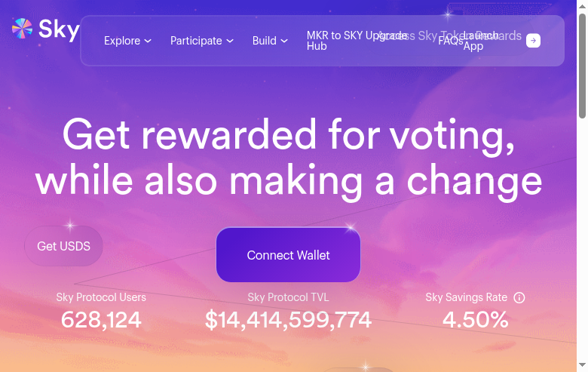Expand the Build dropdown menu

270,41
